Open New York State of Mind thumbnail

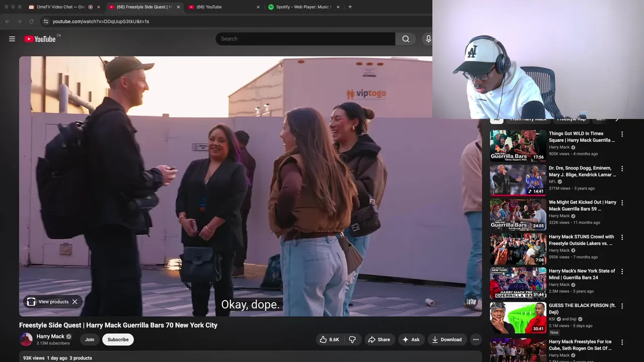(x=518, y=283)
